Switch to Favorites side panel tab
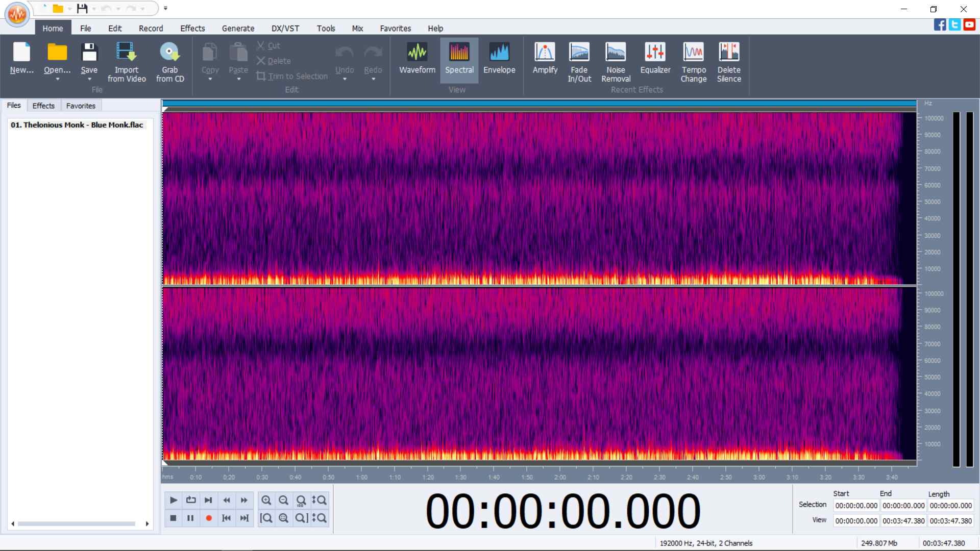 (x=81, y=106)
